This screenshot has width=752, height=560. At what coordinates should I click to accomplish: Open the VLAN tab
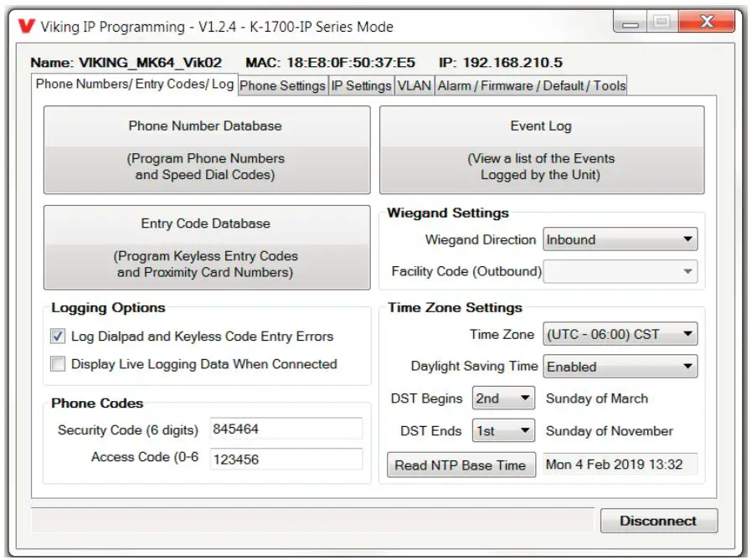[415, 85]
